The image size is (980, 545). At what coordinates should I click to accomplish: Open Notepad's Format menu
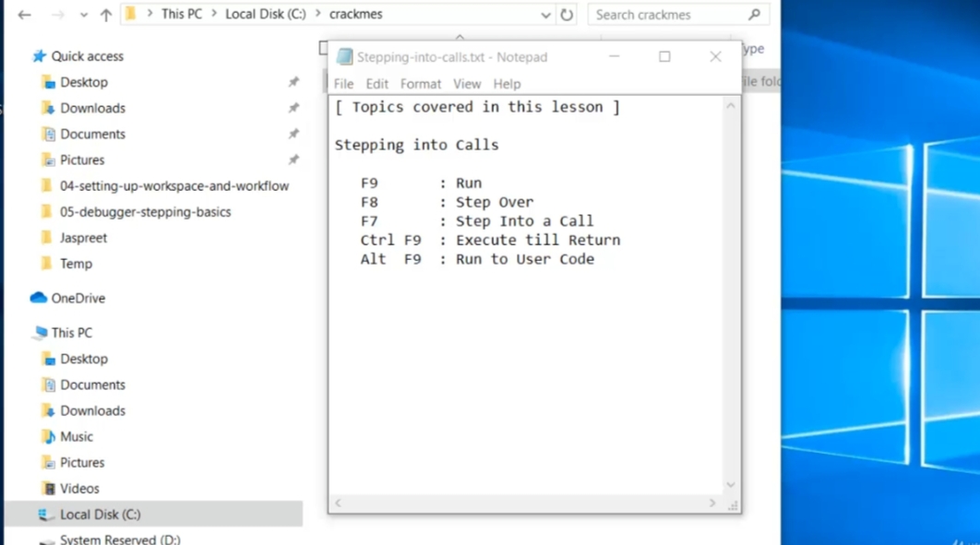421,83
